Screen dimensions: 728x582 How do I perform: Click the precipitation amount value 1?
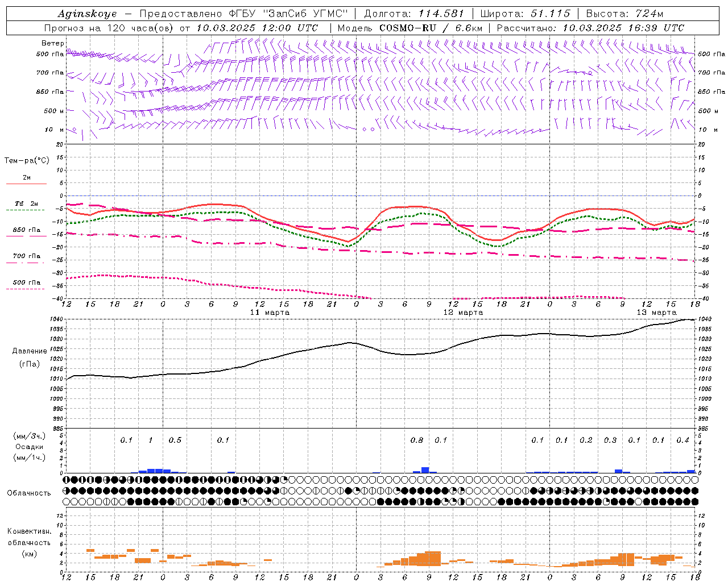point(151,440)
